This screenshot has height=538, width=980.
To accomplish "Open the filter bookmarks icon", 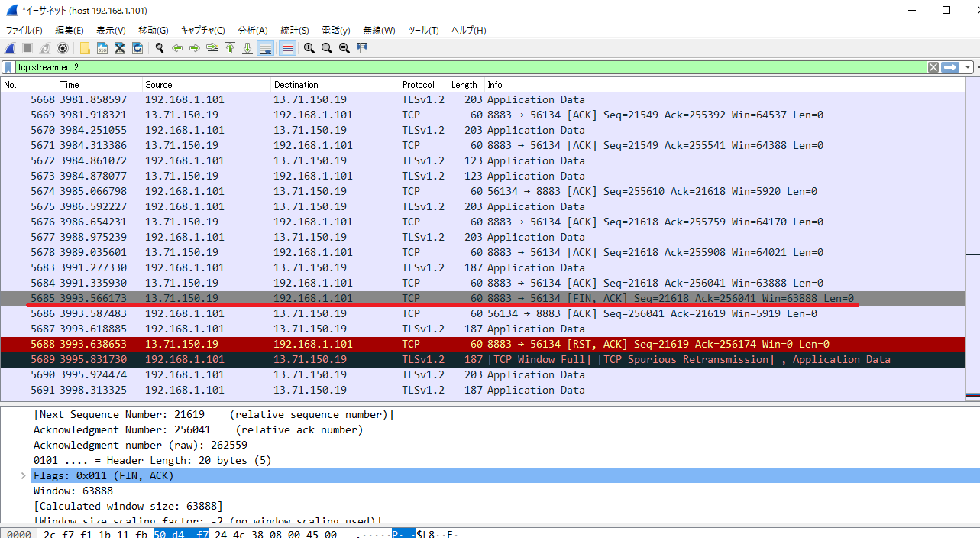I will (x=8, y=67).
